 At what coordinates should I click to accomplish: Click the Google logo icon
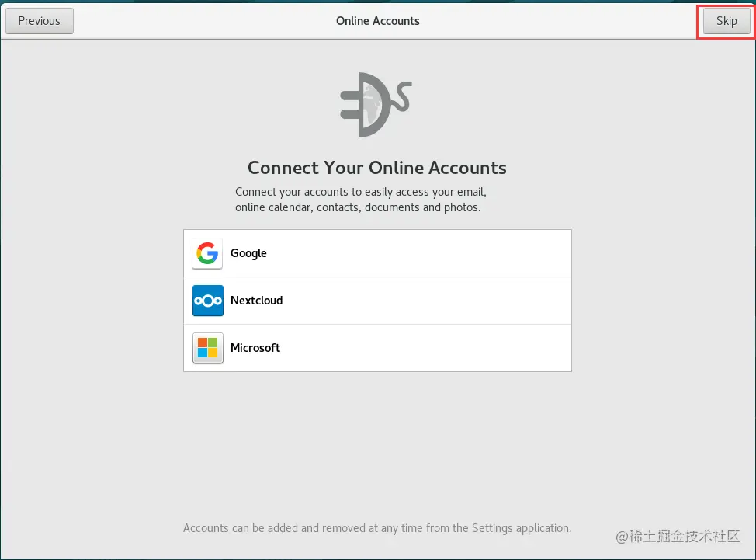pos(207,253)
